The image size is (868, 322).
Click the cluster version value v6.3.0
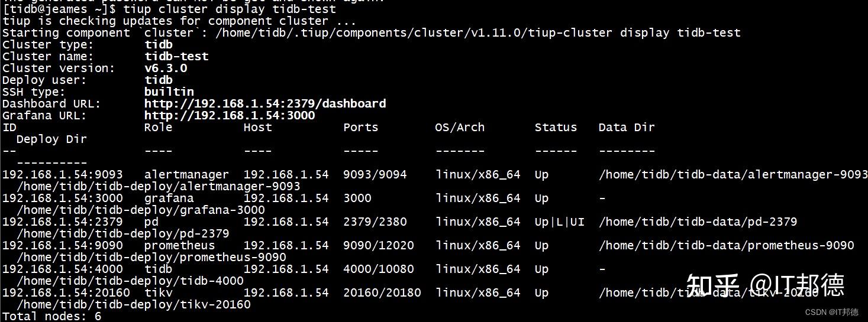coord(165,69)
